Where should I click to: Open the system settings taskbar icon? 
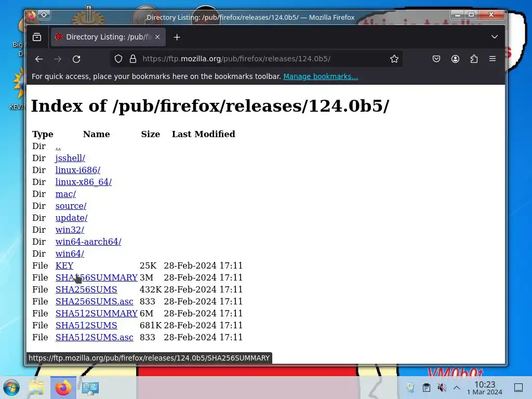pos(90,388)
